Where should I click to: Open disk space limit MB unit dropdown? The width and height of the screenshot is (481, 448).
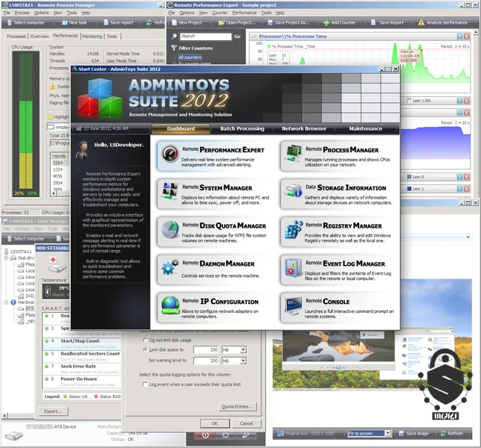(243, 349)
